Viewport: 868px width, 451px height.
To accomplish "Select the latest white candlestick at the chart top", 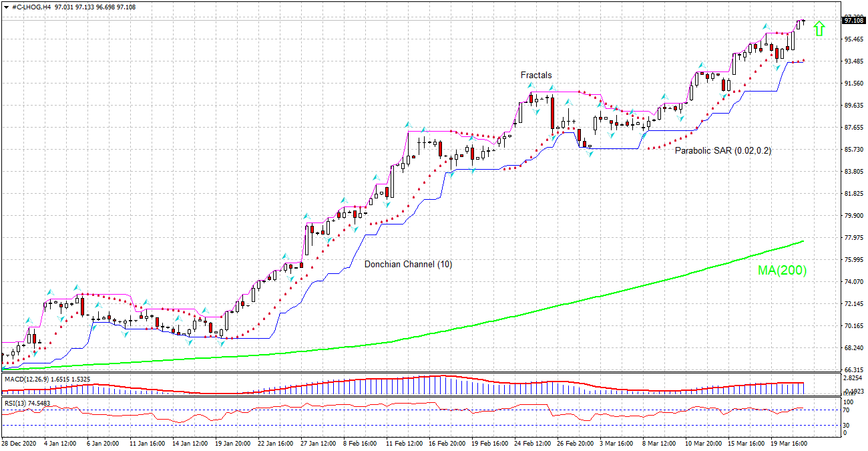I will [x=799, y=25].
